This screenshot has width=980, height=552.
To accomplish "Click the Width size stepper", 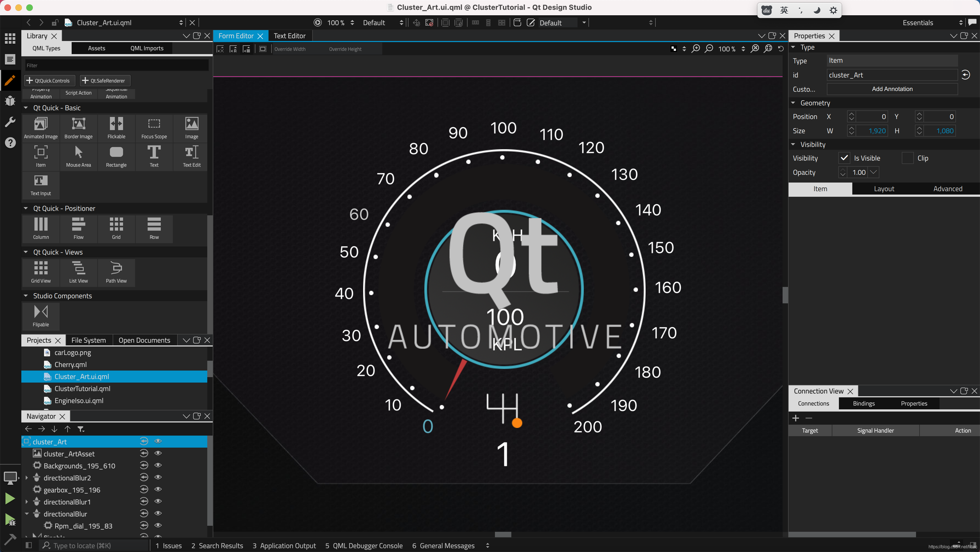I will pos(851,131).
